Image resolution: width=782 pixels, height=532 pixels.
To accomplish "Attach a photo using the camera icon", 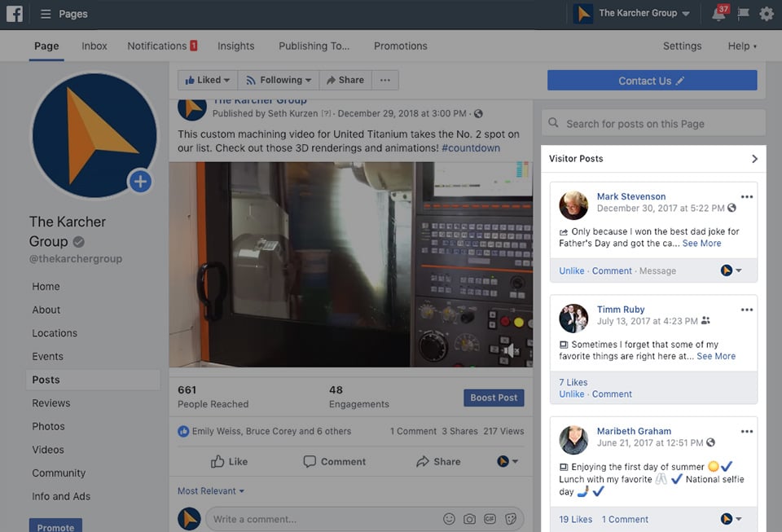I will 469,518.
